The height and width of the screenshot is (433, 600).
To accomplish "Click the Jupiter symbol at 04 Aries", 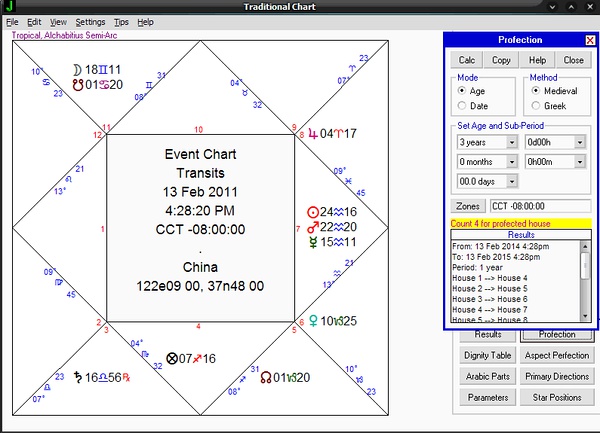I will pos(314,133).
